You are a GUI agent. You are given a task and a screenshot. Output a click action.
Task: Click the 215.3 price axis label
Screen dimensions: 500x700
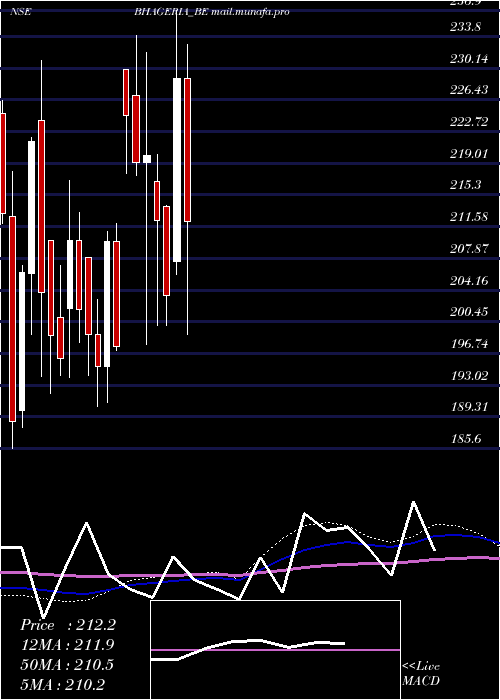tap(465, 185)
